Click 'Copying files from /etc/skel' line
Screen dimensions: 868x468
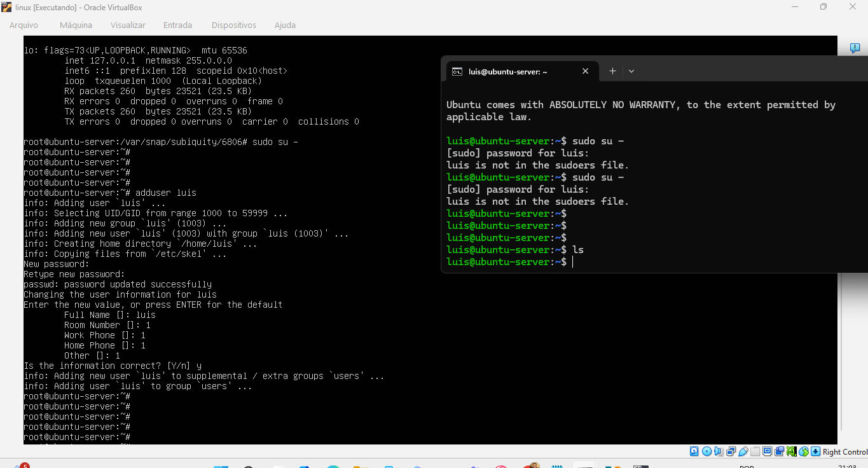(x=125, y=254)
